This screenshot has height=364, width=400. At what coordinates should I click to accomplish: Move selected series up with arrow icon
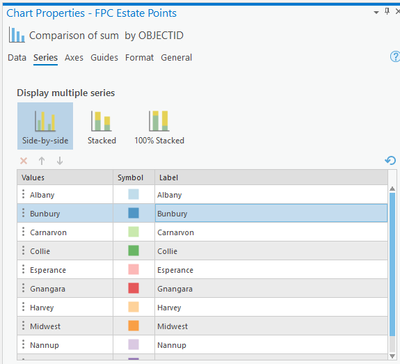pyautogui.click(x=42, y=161)
